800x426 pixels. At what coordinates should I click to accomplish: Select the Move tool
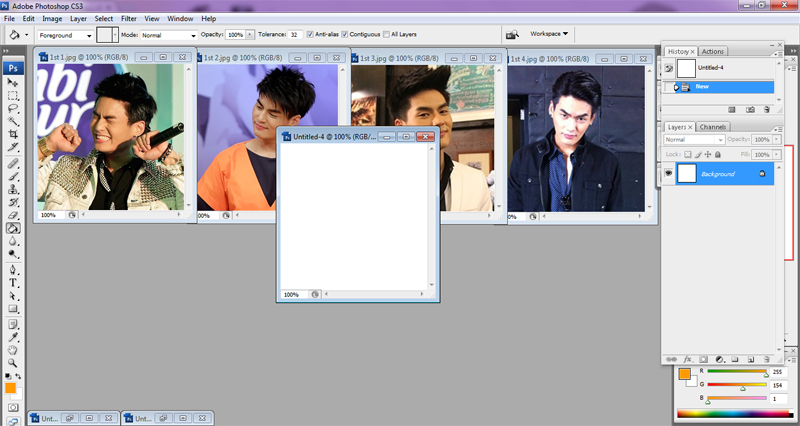click(x=13, y=82)
